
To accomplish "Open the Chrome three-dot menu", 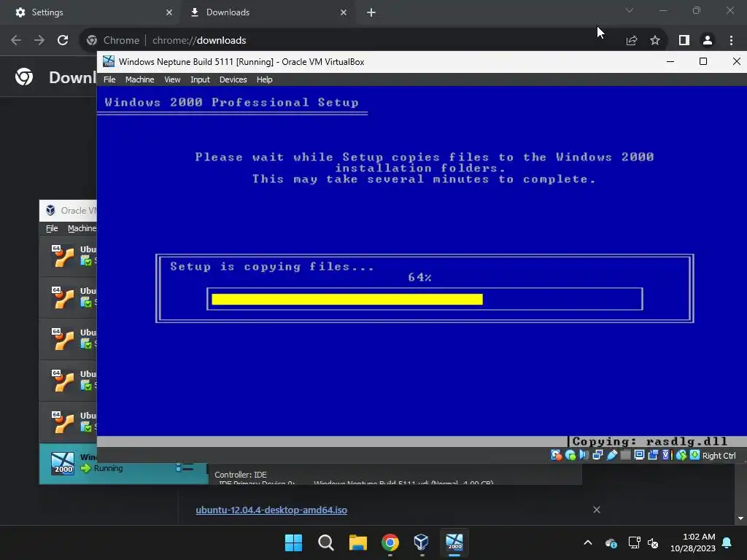I will [731, 41].
